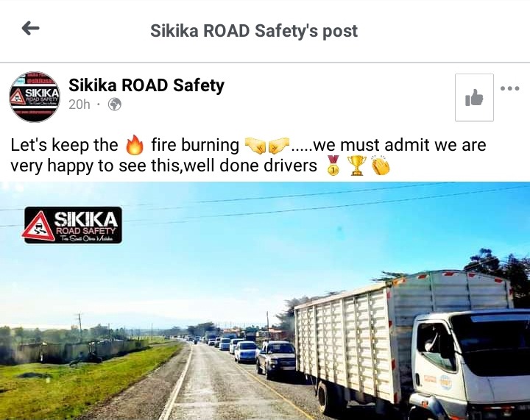Open the traffic queue photo
This screenshot has width=530, height=420.
pyautogui.click(x=265, y=301)
